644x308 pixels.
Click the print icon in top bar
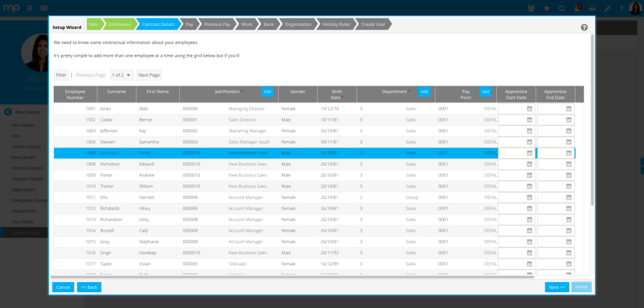[592, 9]
